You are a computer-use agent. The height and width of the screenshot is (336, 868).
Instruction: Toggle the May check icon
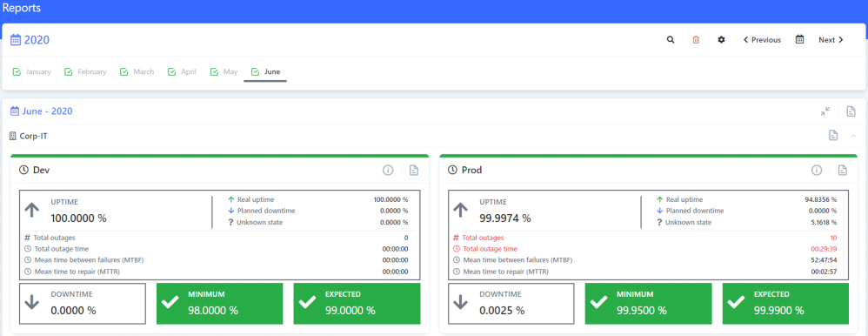214,72
